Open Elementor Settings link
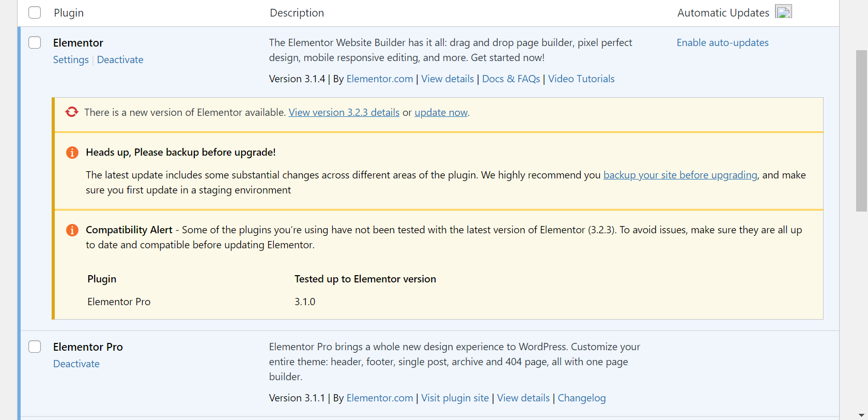Viewport: 868px width, 420px height. coord(71,59)
